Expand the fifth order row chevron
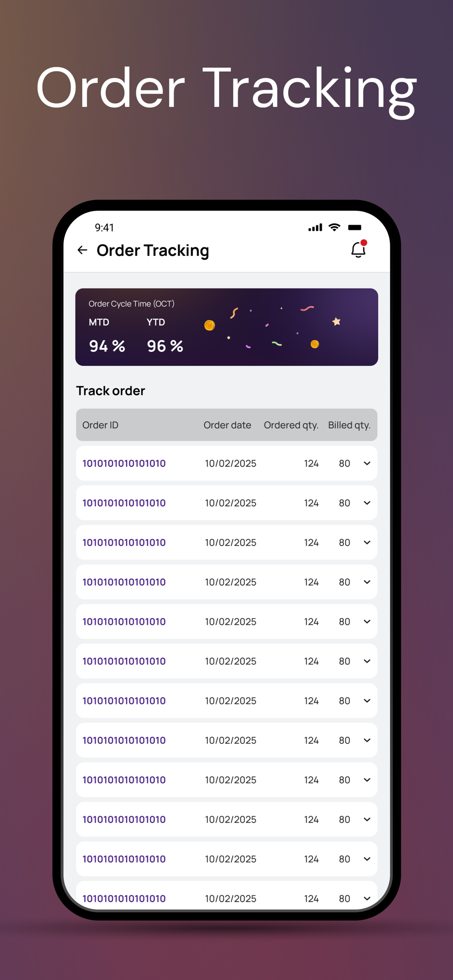This screenshot has width=453, height=980. pyautogui.click(x=367, y=622)
